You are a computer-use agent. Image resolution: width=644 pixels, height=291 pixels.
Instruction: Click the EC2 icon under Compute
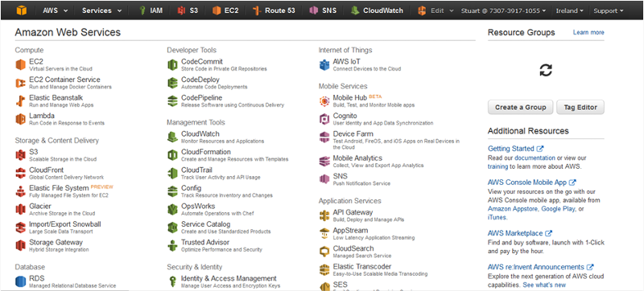[x=21, y=65]
